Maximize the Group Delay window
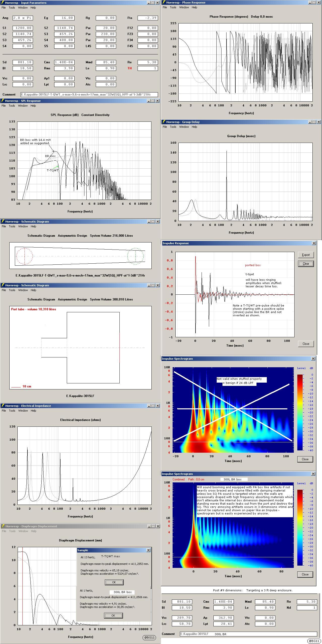The height and width of the screenshot is (644, 322). click(314, 122)
